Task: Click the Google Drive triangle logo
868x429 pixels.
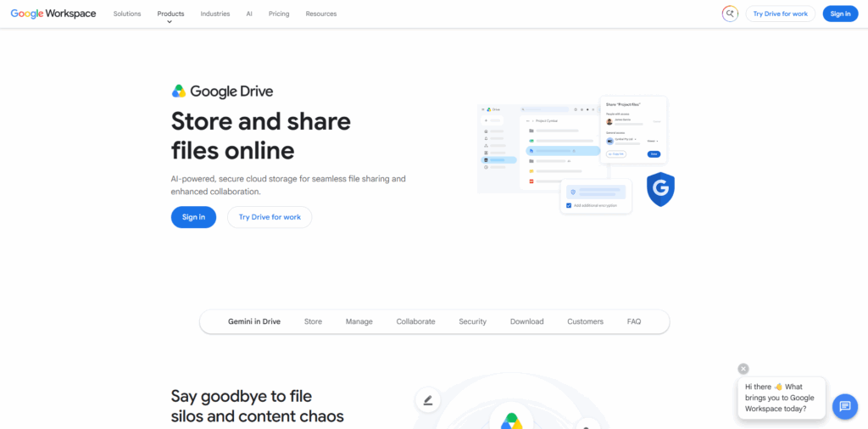Action: 179,92
